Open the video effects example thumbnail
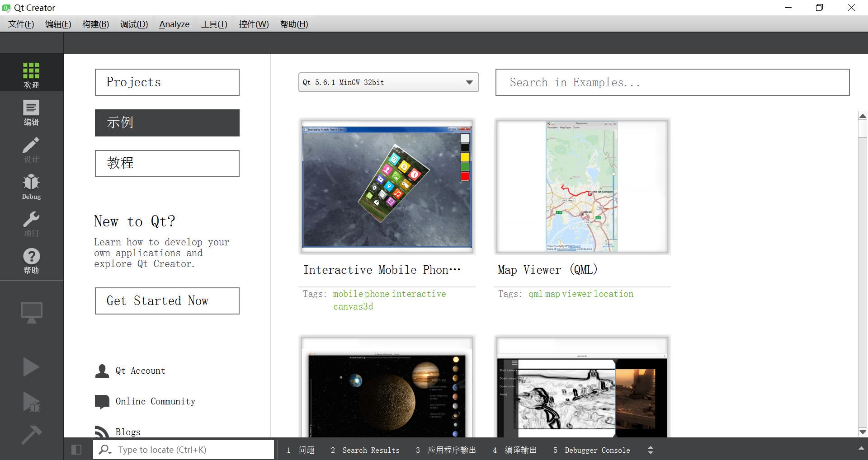 pos(582,387)
